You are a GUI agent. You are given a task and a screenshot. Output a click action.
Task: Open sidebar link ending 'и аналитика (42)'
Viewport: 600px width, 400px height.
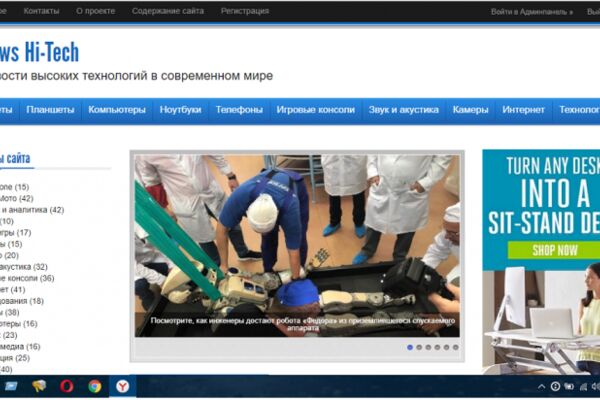(x=32, y=210)
